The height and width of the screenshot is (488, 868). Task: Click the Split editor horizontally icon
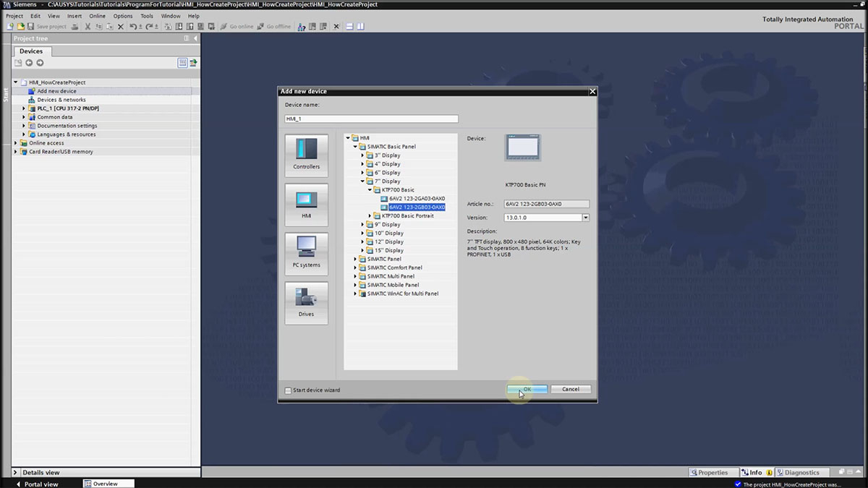pos(349,27)
